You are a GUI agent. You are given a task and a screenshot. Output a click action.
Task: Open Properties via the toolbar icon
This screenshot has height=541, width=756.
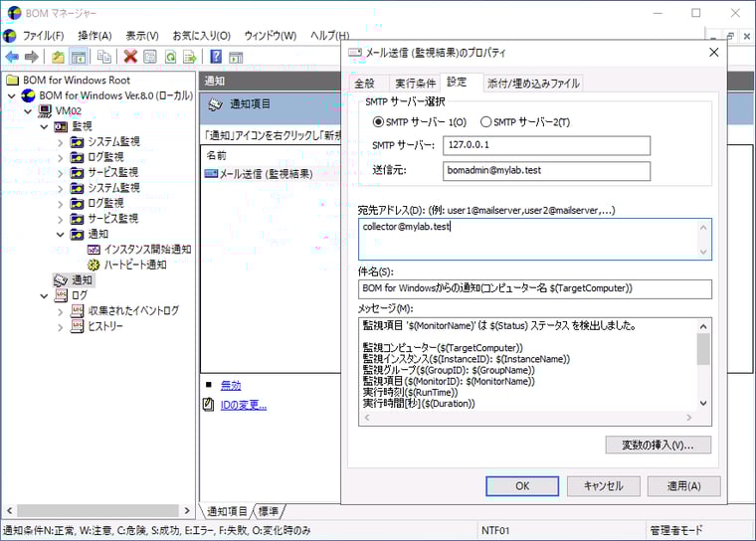(150, 57)
